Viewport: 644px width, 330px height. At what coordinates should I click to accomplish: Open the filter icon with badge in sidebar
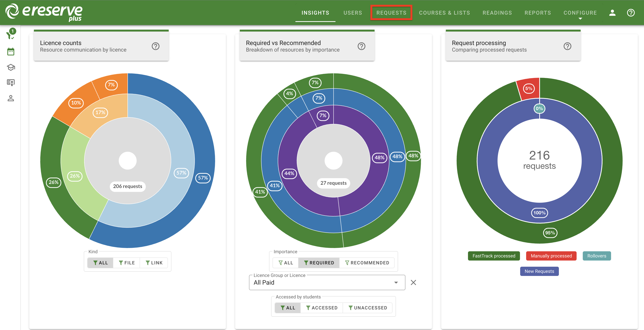coord(11,34)
